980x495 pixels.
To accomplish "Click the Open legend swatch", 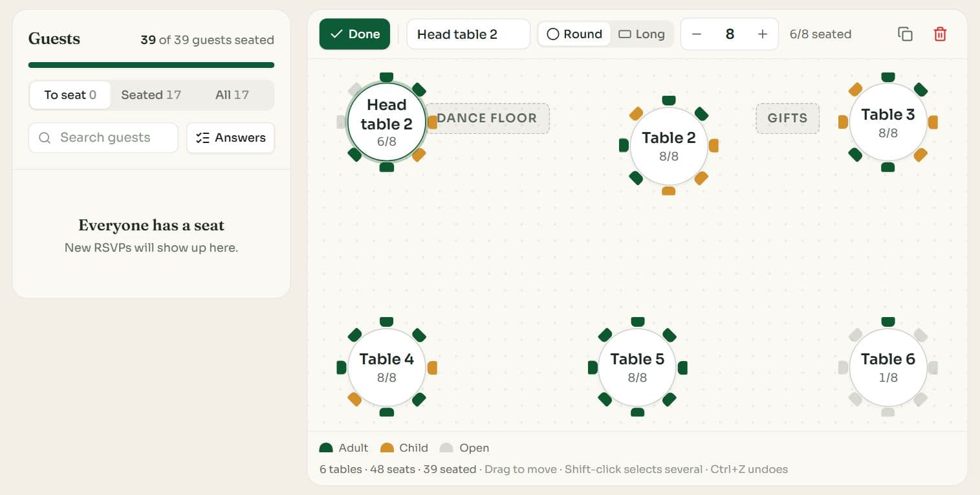I will tap(446, 448).
